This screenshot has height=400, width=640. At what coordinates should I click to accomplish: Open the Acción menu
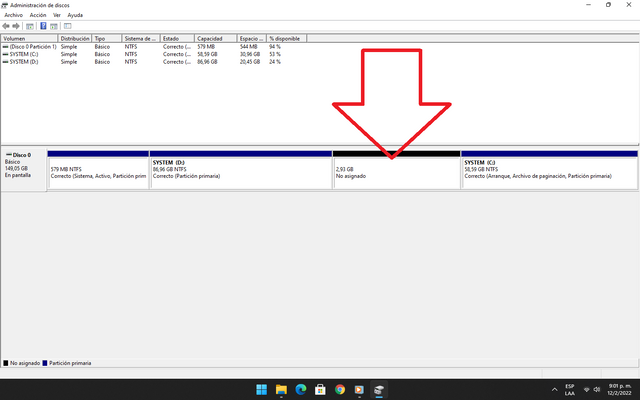(38, 15)
